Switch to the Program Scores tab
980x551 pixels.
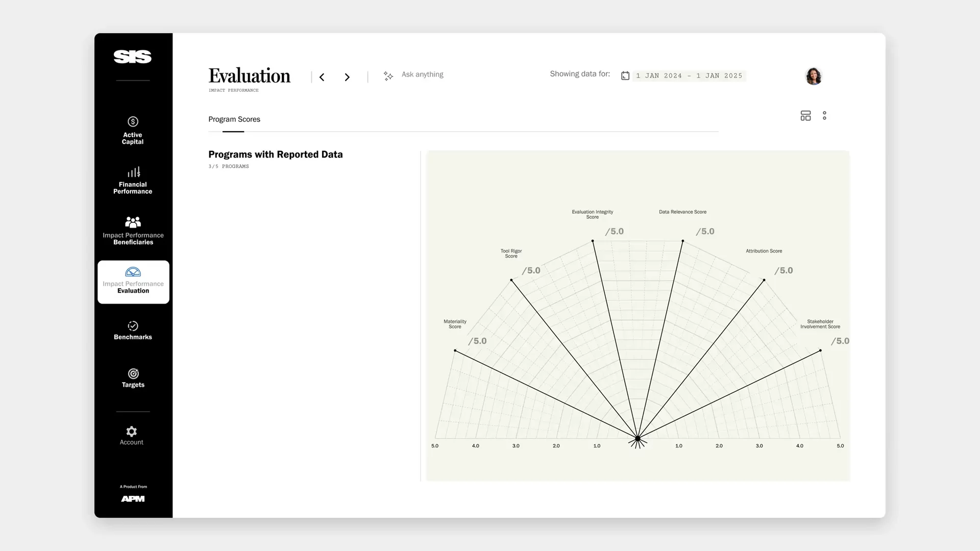[234, 119]
